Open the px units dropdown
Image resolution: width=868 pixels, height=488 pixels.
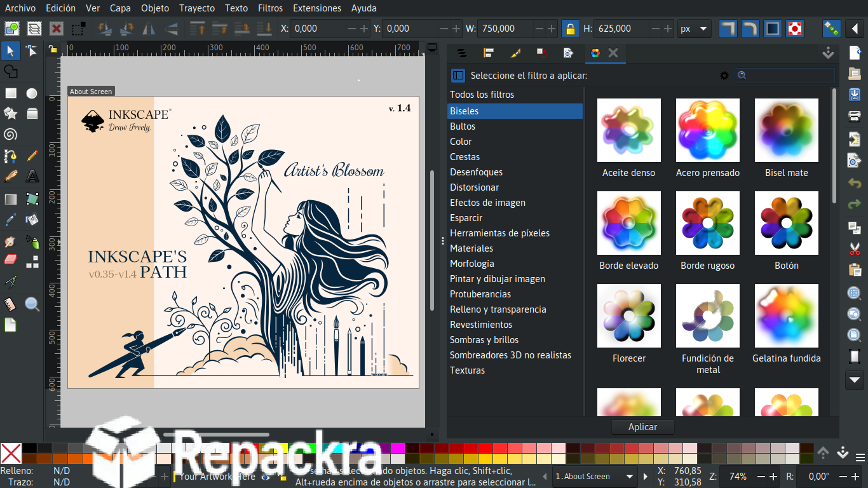pos(694,29)
